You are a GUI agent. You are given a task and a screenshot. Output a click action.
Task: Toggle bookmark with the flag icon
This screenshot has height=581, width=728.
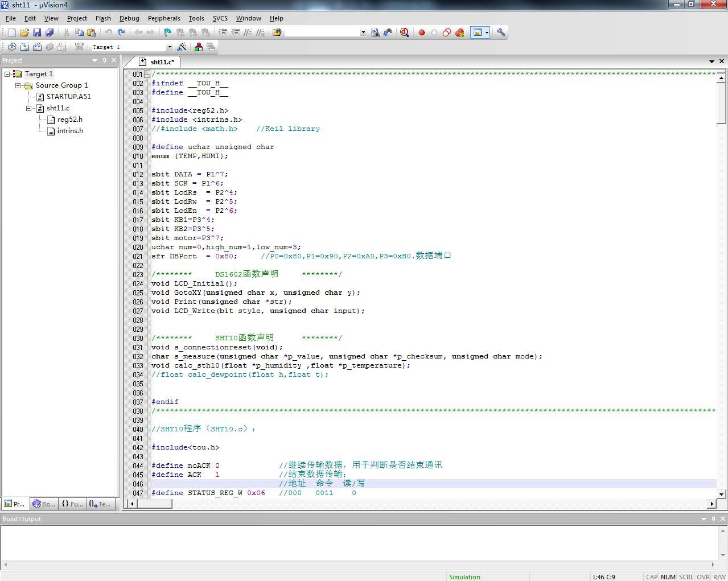point(167,32)
